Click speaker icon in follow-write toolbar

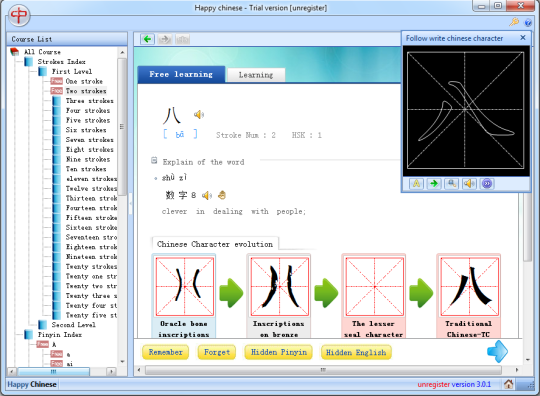click(469, 184)
